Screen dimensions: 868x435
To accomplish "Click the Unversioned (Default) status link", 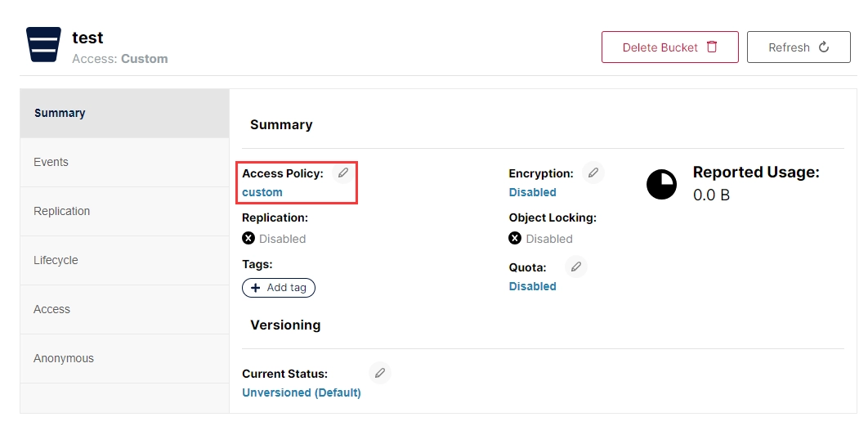I will click(x=302, y=392).
